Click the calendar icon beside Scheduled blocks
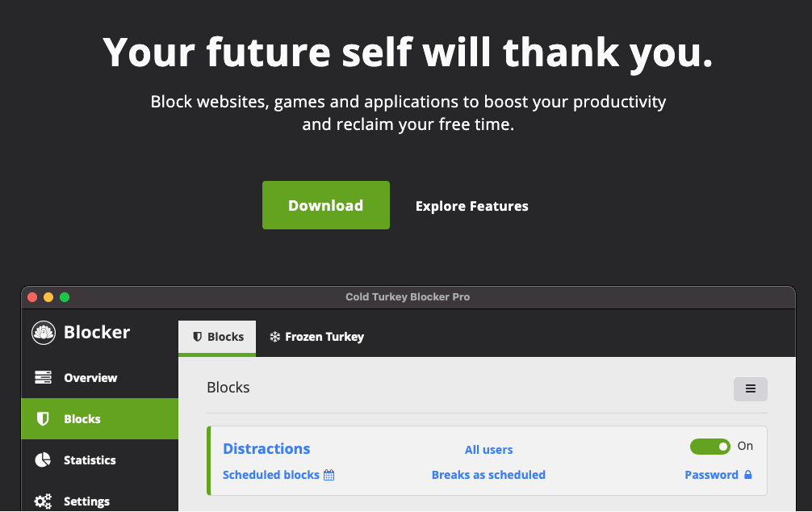 tap(329, 475)
